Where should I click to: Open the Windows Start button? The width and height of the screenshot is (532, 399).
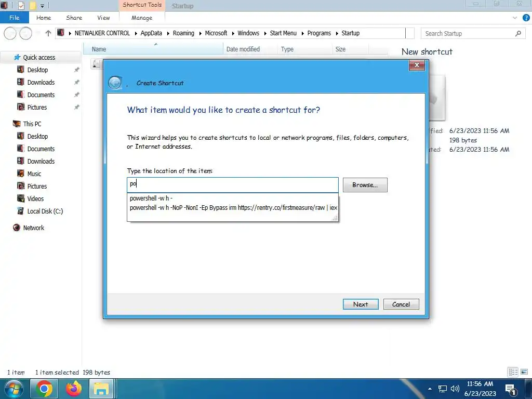tap(14, 389)
